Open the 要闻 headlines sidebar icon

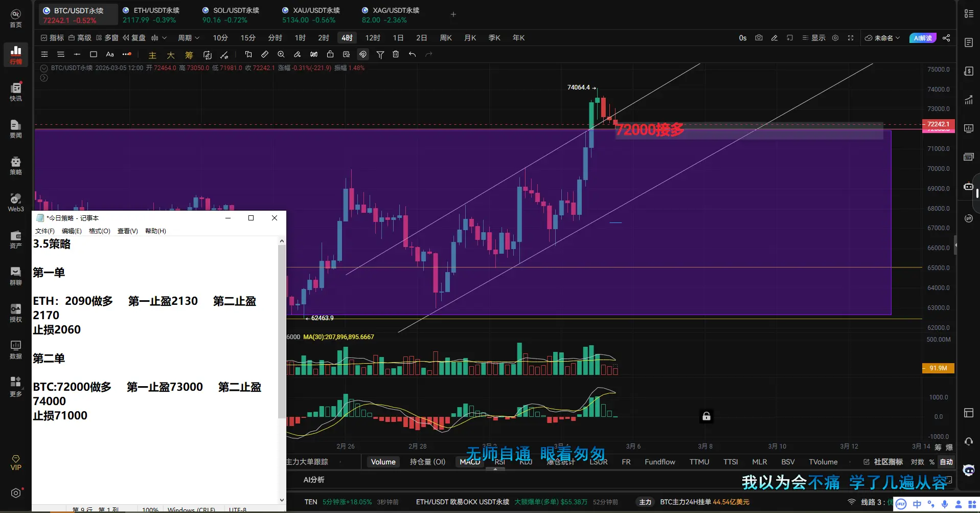[16, 129]
